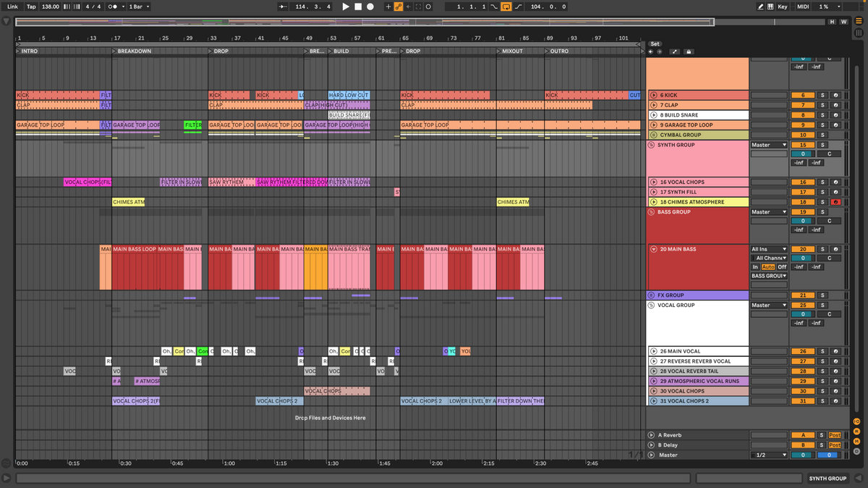868x488 pixels.
Task: Click Set to create a locator
Action: tap(655, 43)
